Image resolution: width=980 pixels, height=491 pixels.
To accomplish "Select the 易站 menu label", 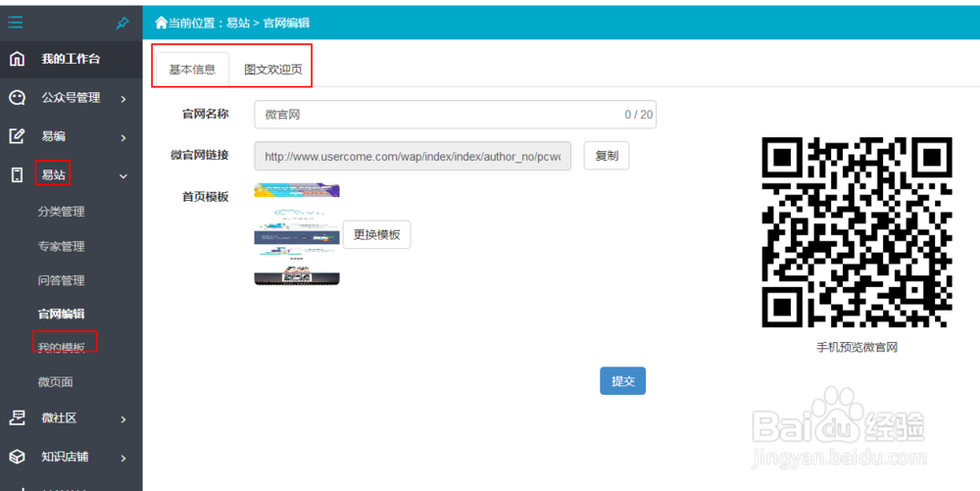I will 53,174.
